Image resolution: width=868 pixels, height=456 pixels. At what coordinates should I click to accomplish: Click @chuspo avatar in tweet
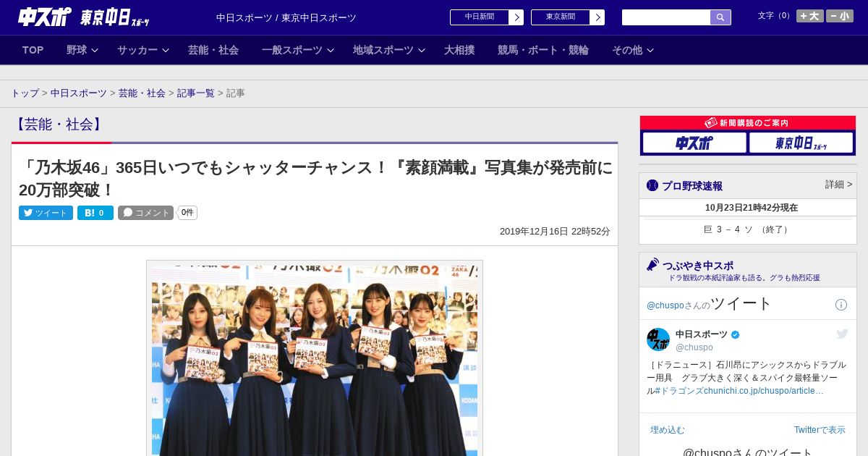coord(658,339)
